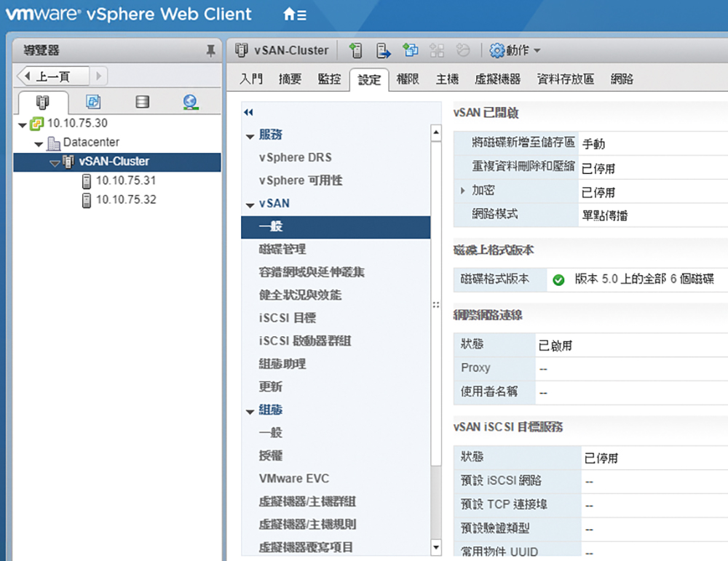Select the 設定 tab
This screenshot has width=728, height=561.
point(369,80)
